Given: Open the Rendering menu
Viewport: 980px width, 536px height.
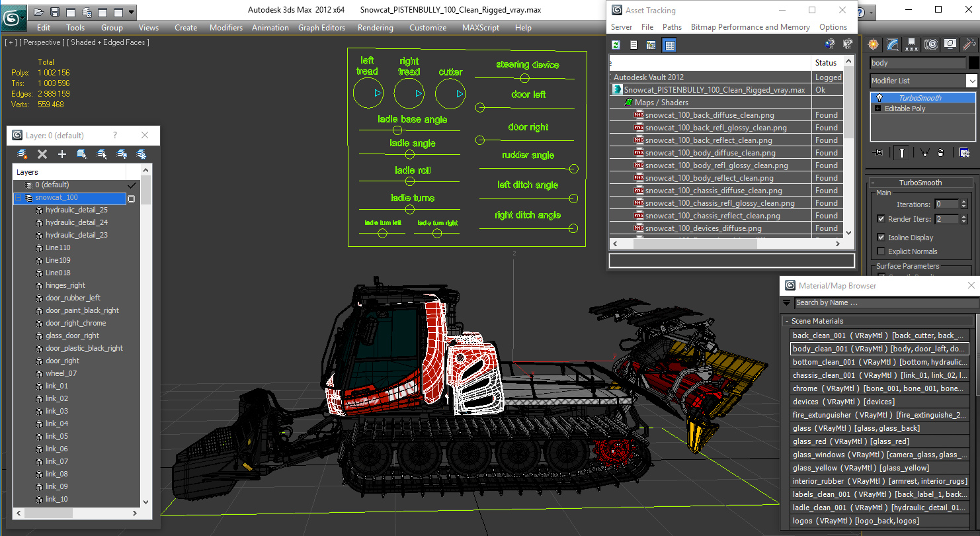Looking at the screenshot, I should (x=375, y=28).
